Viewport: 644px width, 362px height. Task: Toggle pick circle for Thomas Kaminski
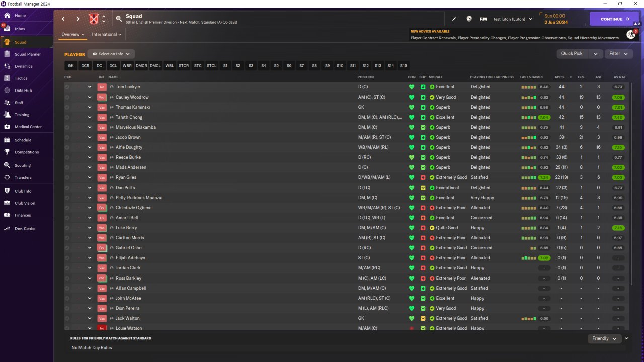pyautogui.click(x=67, y=107)
